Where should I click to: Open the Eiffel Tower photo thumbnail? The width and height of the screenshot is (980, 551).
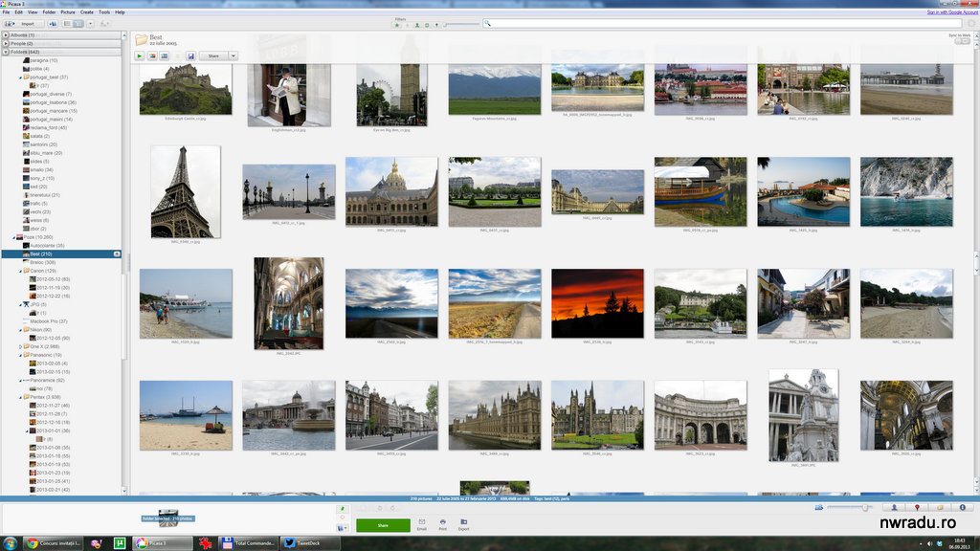186,191
